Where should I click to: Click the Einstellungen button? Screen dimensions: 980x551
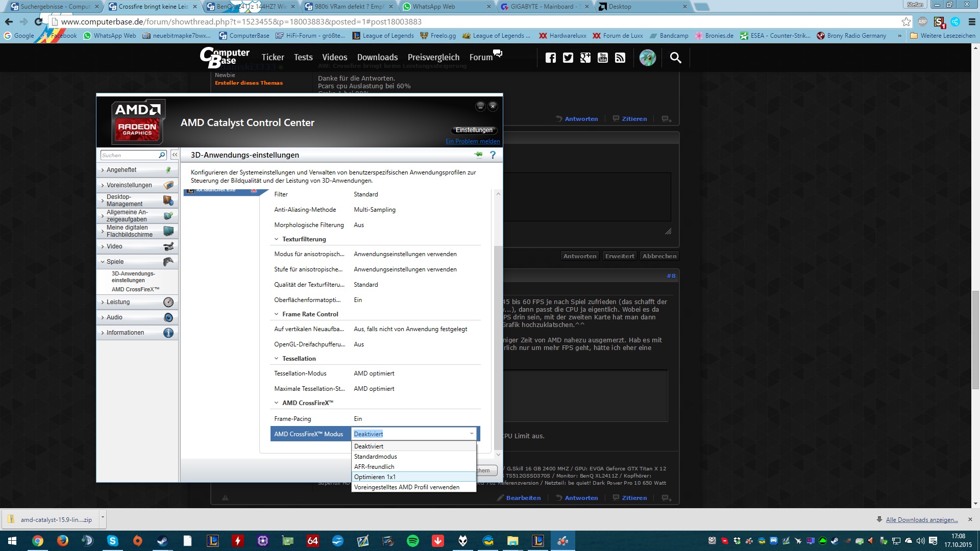click(474, 130)
